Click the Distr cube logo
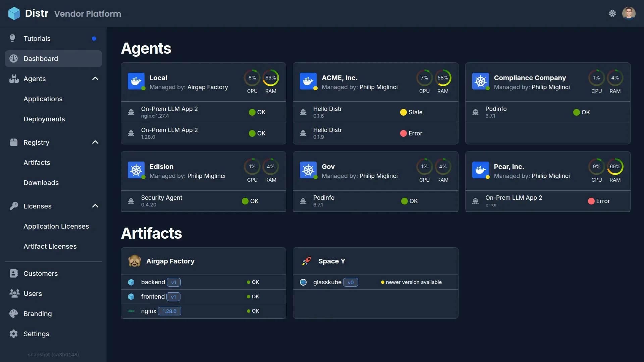This screenshot has height=362, width=644. 14,13
